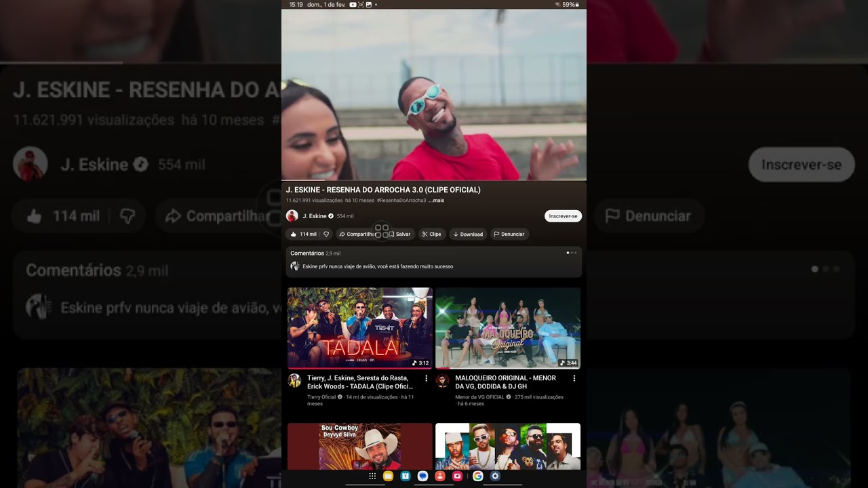Expand description with ...mais

tap(437, 201)
